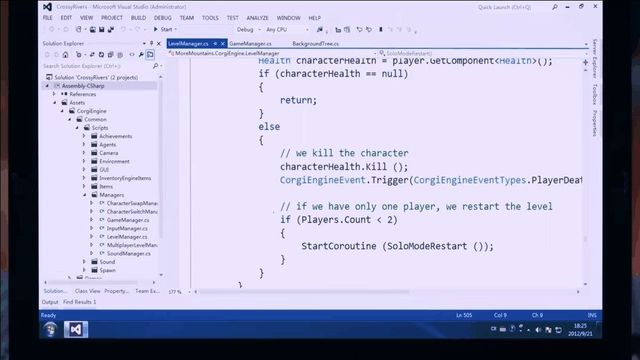Viewport: 640px width, 360px height.
Task: Open Visual Studio from the Windows taskbar
Action: (76, 329)
